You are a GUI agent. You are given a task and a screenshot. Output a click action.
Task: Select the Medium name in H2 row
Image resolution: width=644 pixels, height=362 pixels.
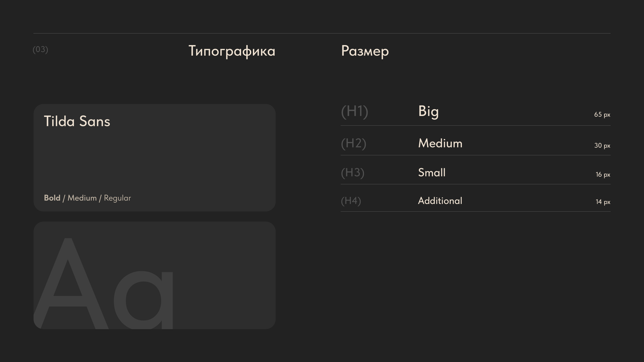[440, 143]
